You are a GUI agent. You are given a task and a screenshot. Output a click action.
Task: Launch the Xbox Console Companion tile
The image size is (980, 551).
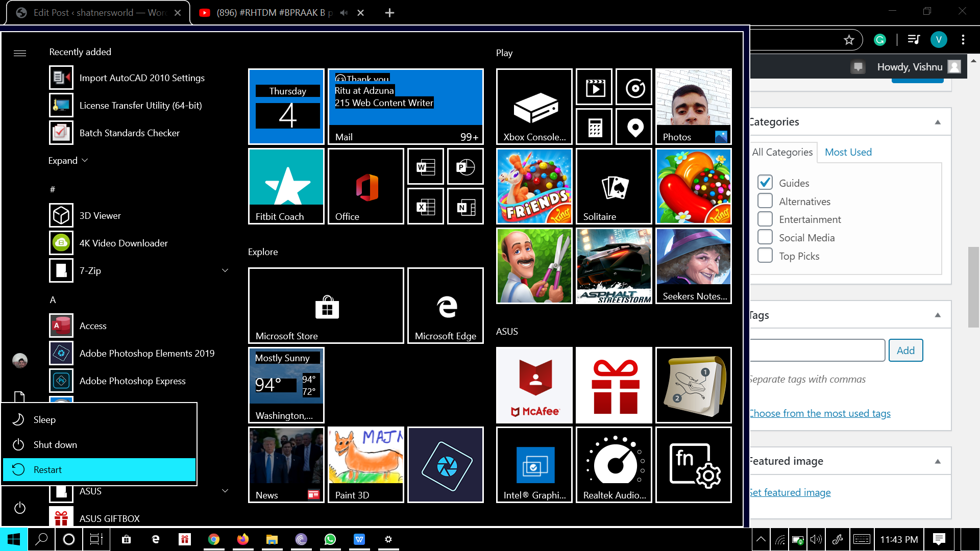pos(534,107)
